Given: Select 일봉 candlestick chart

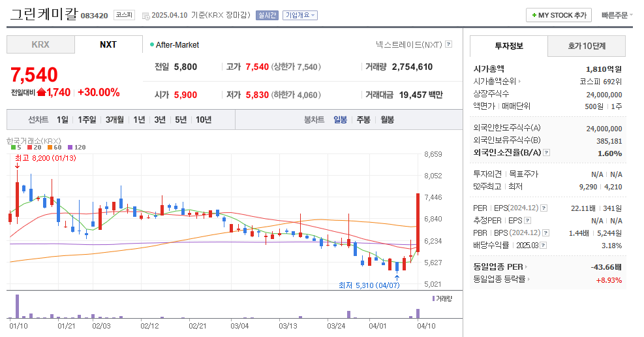Looking at the screenshot, I should (x=340, y=120).
